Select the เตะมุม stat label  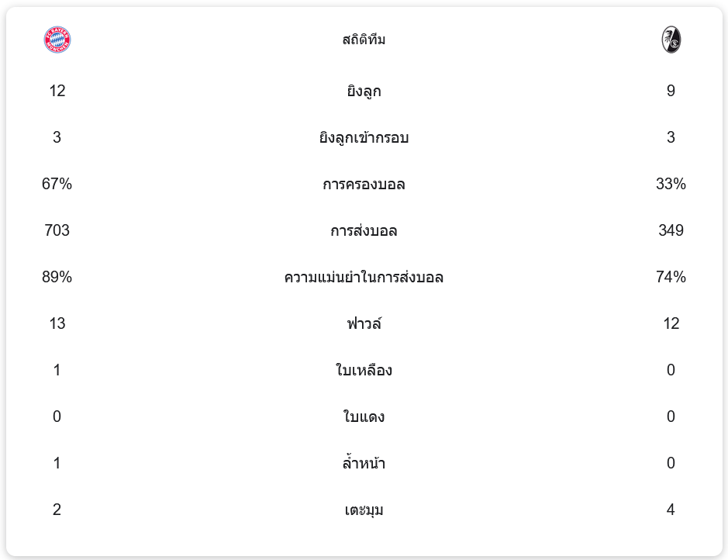coord(364,510)
